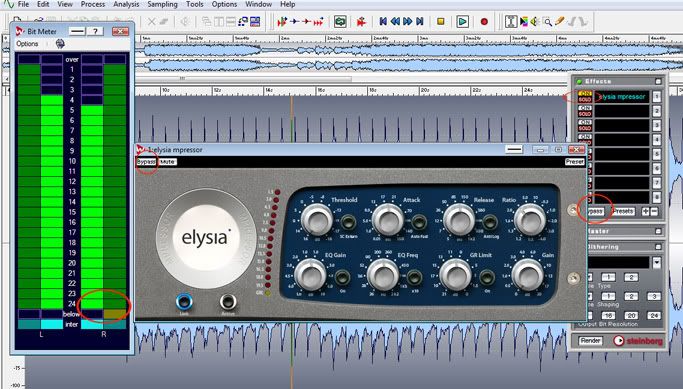The image size is (683, 389).
Task: Click effect slot number 3 button
Action: pyautogui.click(x=657, y=125)
